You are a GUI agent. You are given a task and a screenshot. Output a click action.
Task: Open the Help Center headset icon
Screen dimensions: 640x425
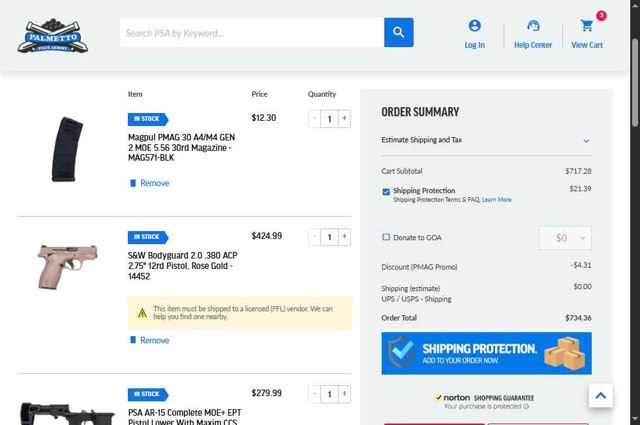coord(533,26)
